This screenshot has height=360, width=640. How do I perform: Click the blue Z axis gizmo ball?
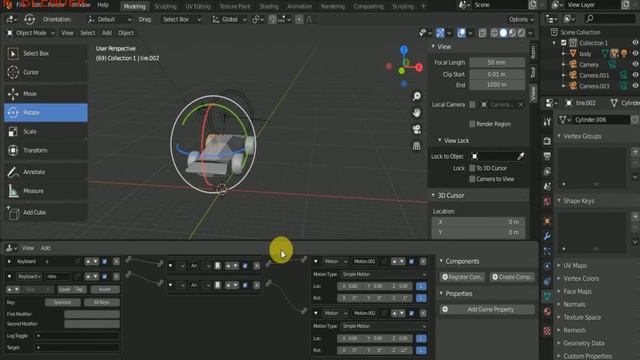404,50
